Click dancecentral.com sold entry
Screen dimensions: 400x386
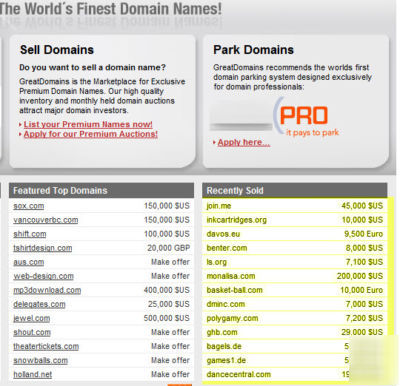pos(238,374)
